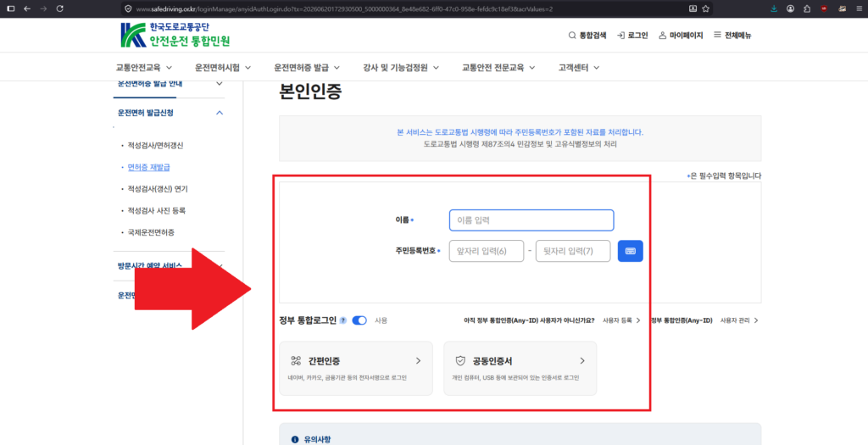Viewport: 868px width, 445px height.
Task: Click the red uBlock shield extension icon
Action: pyautogui.click(x=824, y=8)
